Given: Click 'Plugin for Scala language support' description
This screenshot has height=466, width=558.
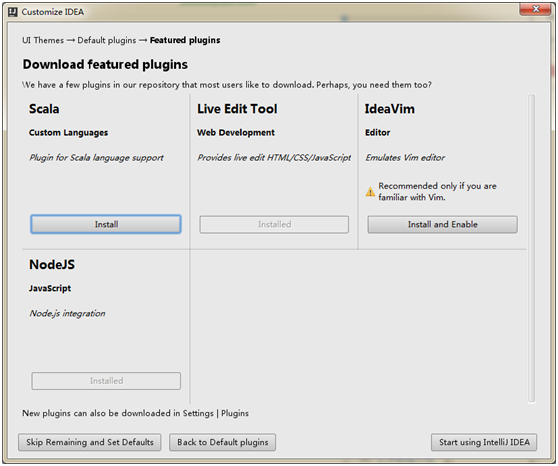Looking at the screenshot, I should pyautogui.click(x=96, y=158).
